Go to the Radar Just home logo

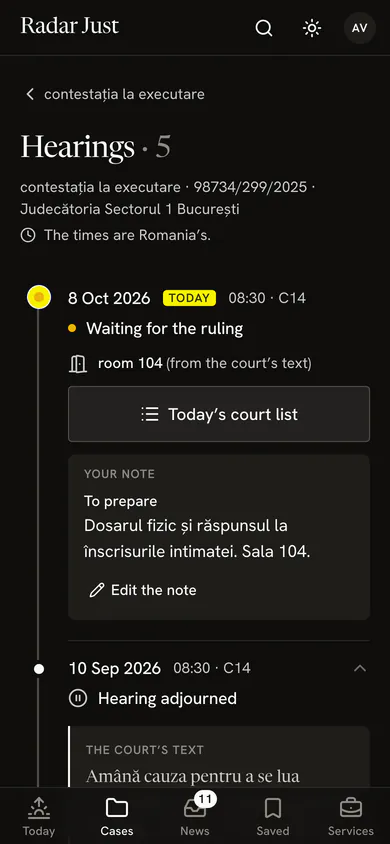coord(70,26)
